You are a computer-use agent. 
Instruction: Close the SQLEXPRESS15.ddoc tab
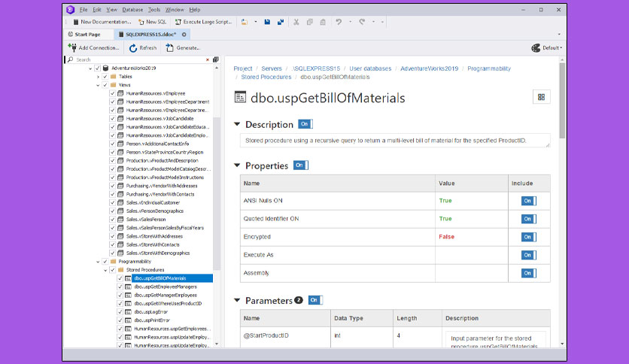[184, 35]
